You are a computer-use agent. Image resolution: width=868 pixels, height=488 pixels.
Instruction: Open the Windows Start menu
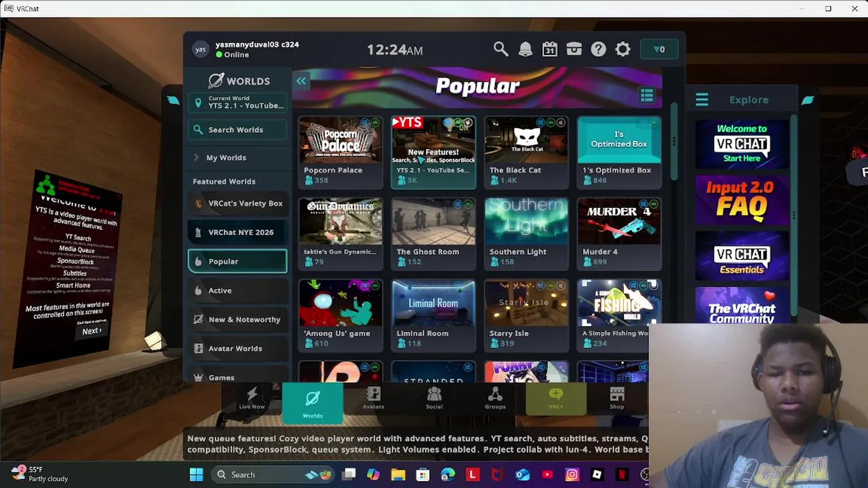click(196, 474)
